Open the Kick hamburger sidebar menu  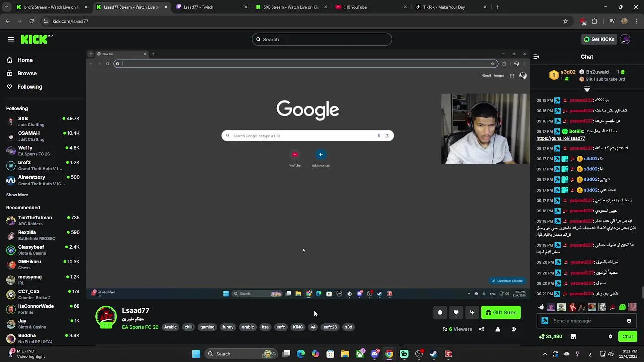[x=11, y=39]
